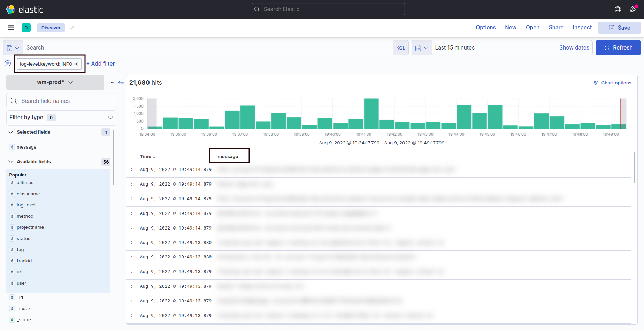Screen dimensions: 644x331
Task: Click the Add filter link
Action: pos(101,63)
